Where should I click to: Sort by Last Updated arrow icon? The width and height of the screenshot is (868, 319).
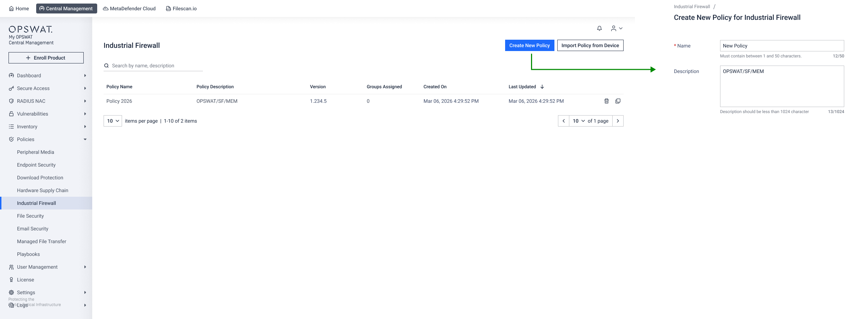coord(542,87)
